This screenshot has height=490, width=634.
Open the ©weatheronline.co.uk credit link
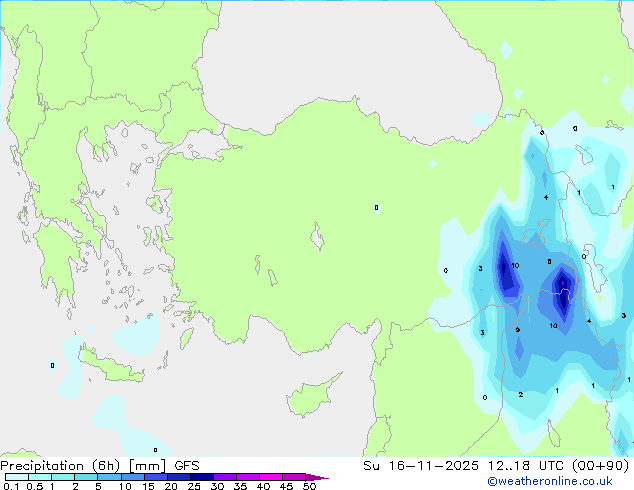(550, 481)
